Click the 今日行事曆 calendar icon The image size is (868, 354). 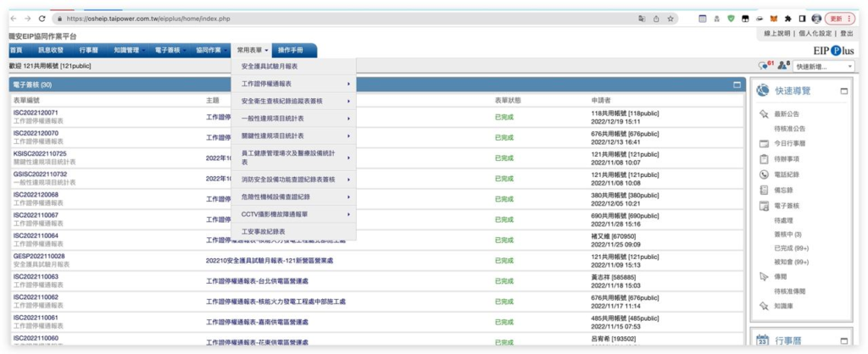(764, 144)
